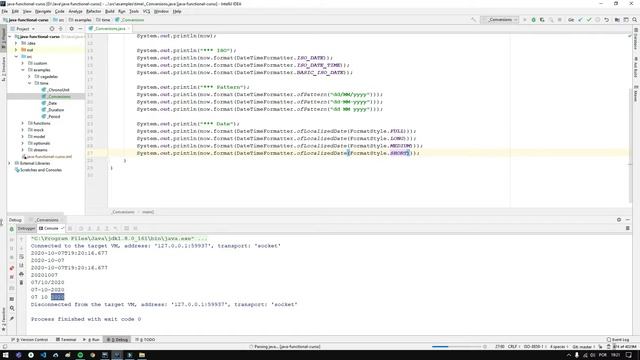Open Visual Studio Code from the taskbar

43,355
